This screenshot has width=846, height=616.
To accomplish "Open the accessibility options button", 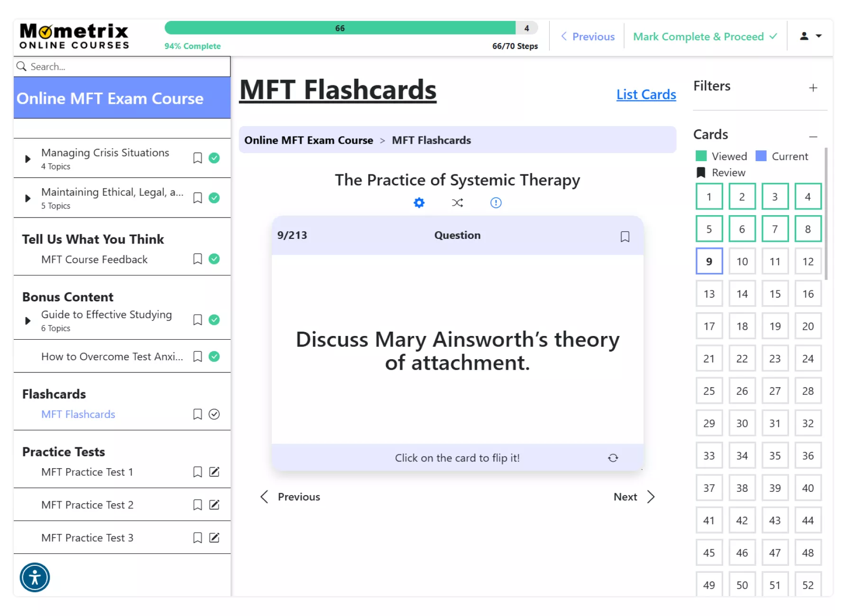I will [35, 577].
